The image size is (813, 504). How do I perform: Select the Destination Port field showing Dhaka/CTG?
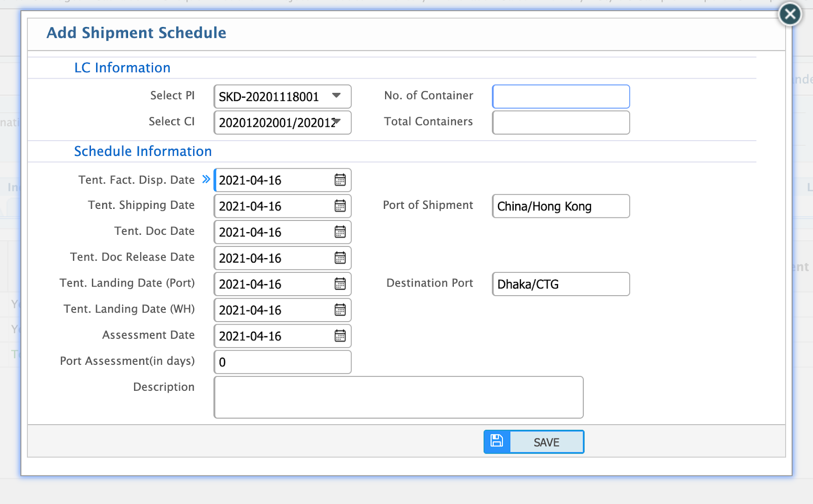[560, 284]
